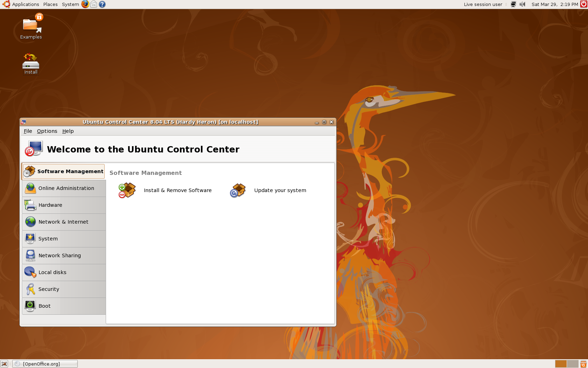Viewport: 588px width, 368px height.
Task: Click the Examples folder desktop icon
Action: [x=31, y=27]
